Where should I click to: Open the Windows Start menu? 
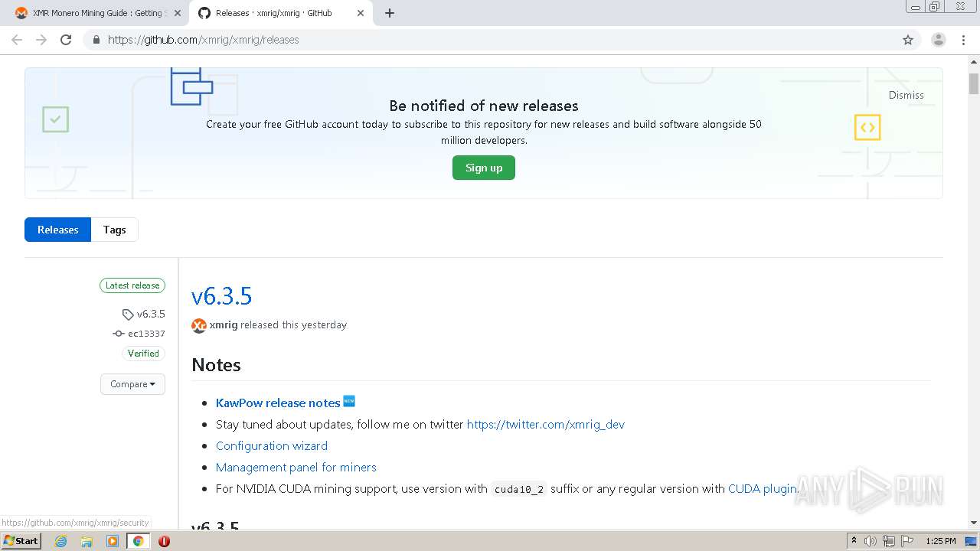[21, 541]
